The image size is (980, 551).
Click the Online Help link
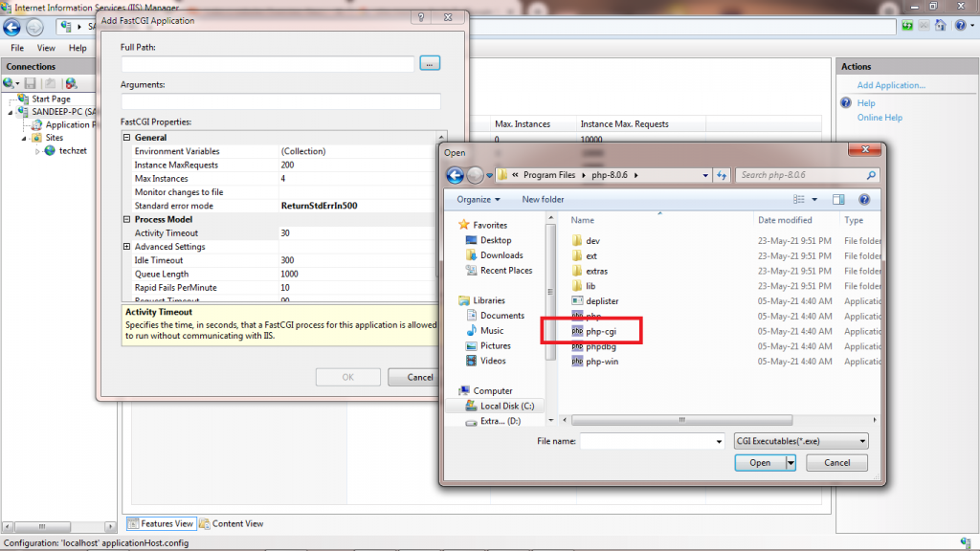880,118
